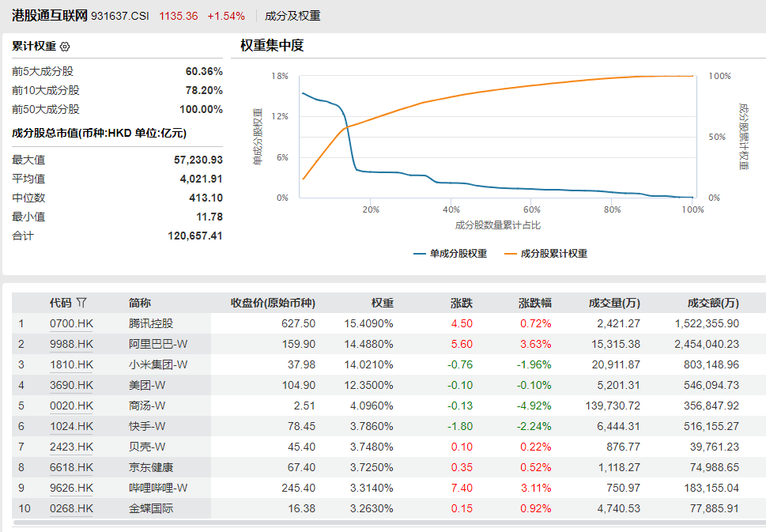Viewport: 766px width, 532px height.
Task: Open the 9626.HK stock code link
Action: (71, 488)
